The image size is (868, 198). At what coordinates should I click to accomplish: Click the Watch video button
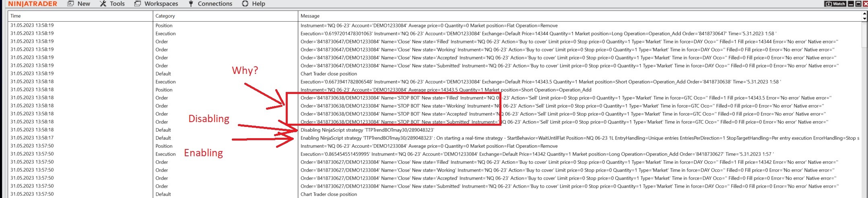[x=836, y=4]
